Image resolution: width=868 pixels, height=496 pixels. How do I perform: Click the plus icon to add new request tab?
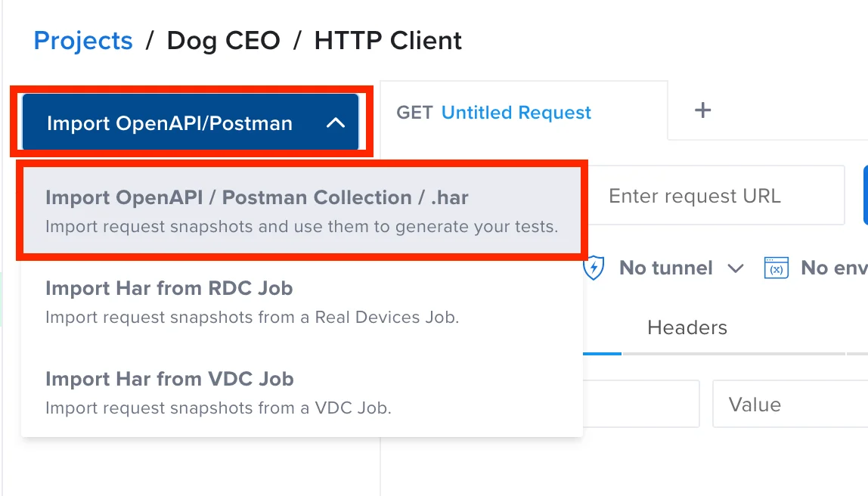702,110
